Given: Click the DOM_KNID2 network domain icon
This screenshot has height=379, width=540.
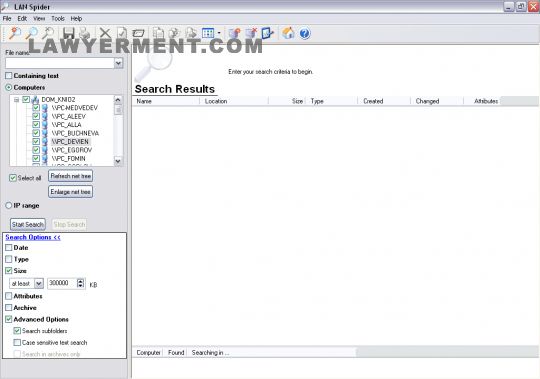Looking at the screenshot, I should click(35, 99).
